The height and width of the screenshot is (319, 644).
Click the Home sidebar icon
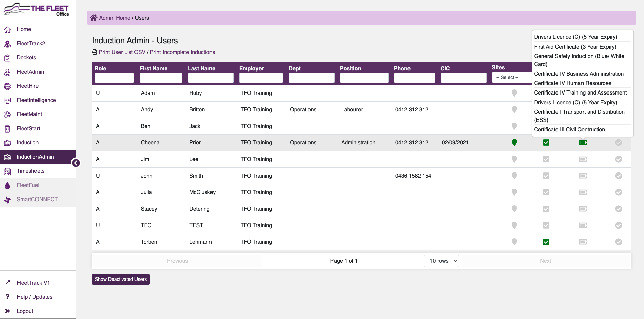7,30
